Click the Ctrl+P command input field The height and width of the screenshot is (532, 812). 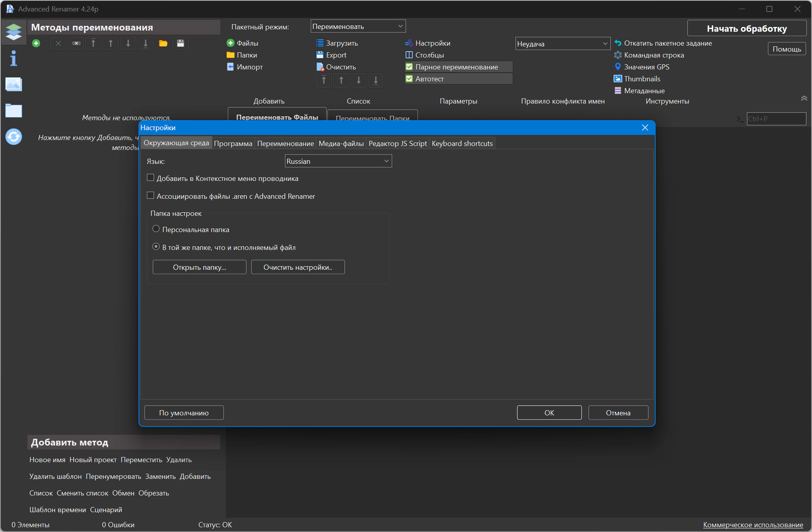pyautogui.click(x=776, y=119)
